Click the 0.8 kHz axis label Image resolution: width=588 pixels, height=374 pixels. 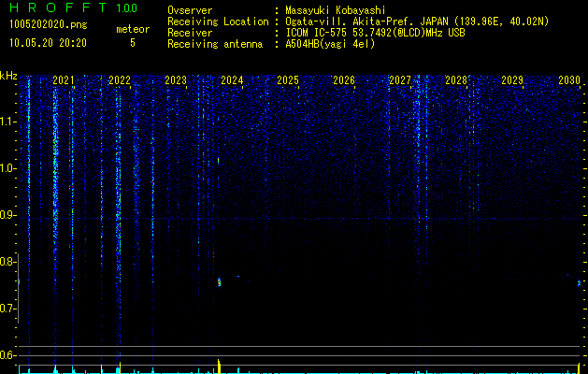8,262
